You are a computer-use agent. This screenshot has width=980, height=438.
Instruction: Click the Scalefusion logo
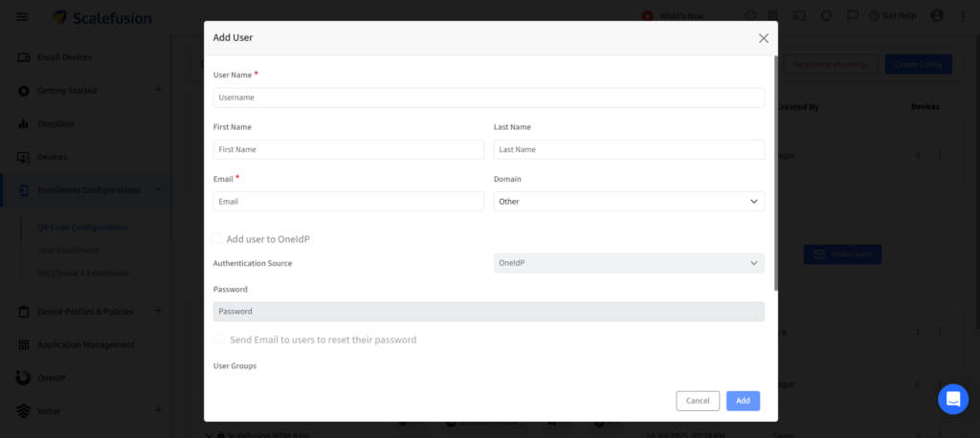(x=101, y=17)
